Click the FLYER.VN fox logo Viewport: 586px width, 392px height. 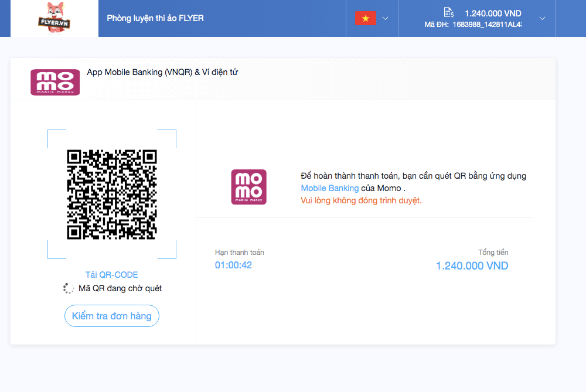pos(54,18)
